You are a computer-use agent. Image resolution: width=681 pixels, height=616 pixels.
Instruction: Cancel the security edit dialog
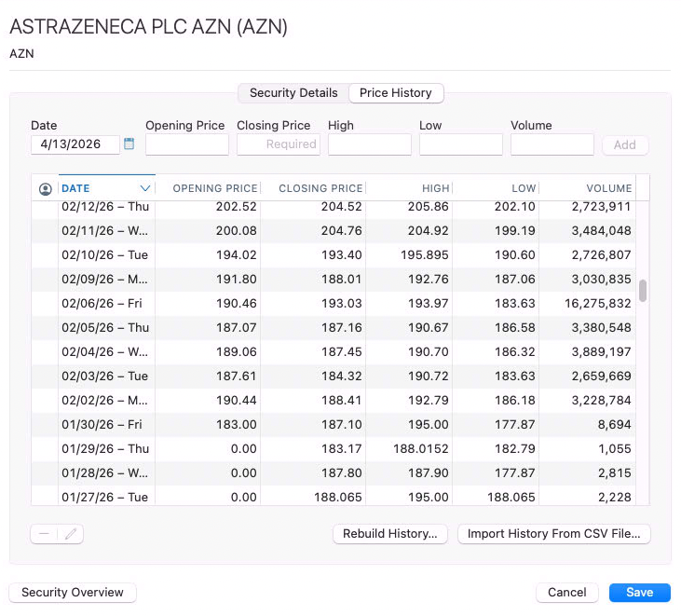[566, 593]
